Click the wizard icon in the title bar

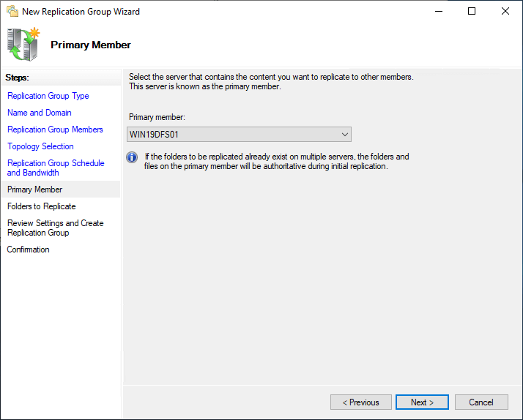point(12,11)
